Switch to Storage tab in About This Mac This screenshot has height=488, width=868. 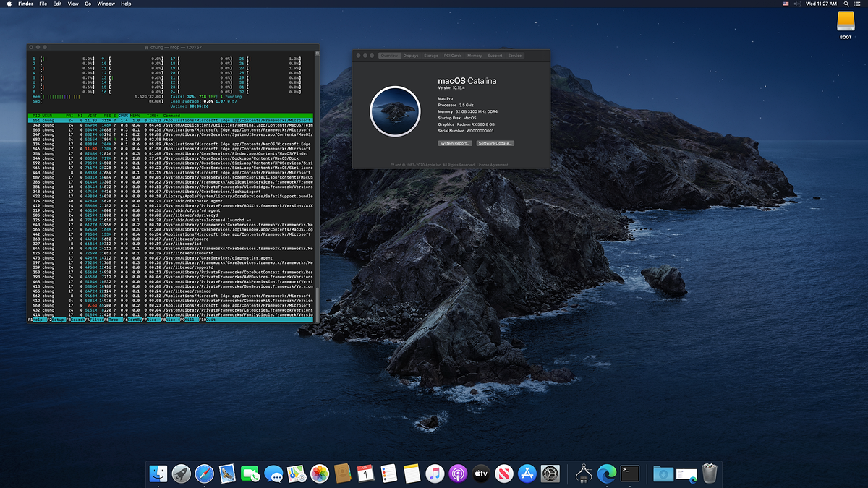point(431,56)
